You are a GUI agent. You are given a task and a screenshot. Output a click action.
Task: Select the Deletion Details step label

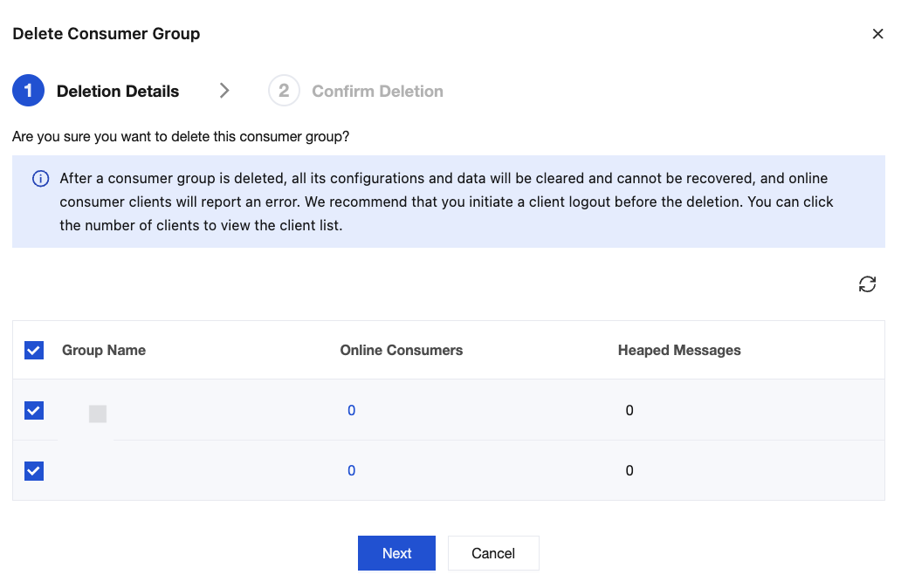pos(118,91)
